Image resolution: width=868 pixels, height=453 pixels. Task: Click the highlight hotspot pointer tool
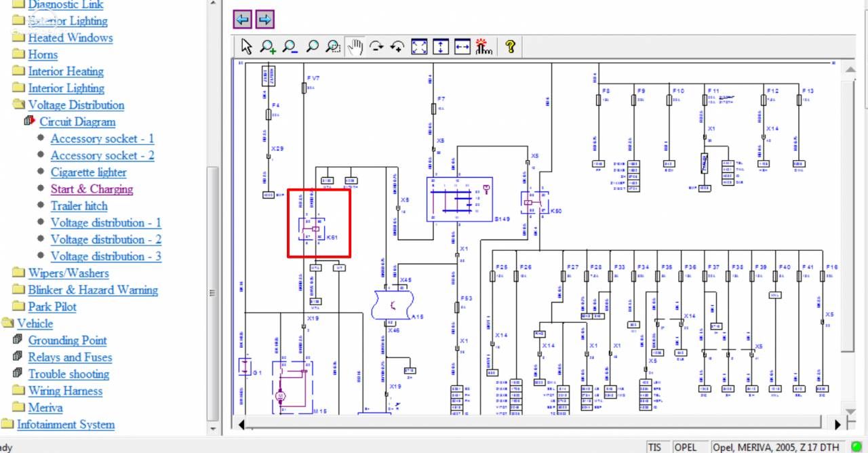pyautogui.click(x=483, y=46)
